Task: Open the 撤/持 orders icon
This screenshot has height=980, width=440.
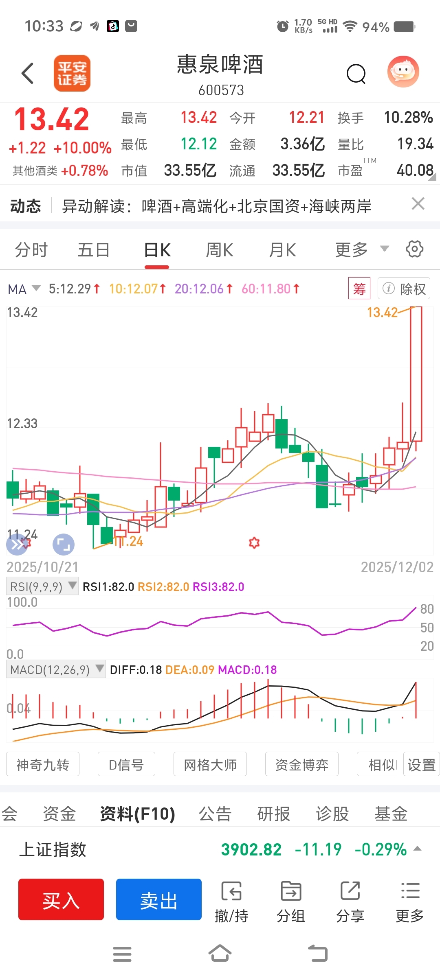Action: tap(231, 902)
